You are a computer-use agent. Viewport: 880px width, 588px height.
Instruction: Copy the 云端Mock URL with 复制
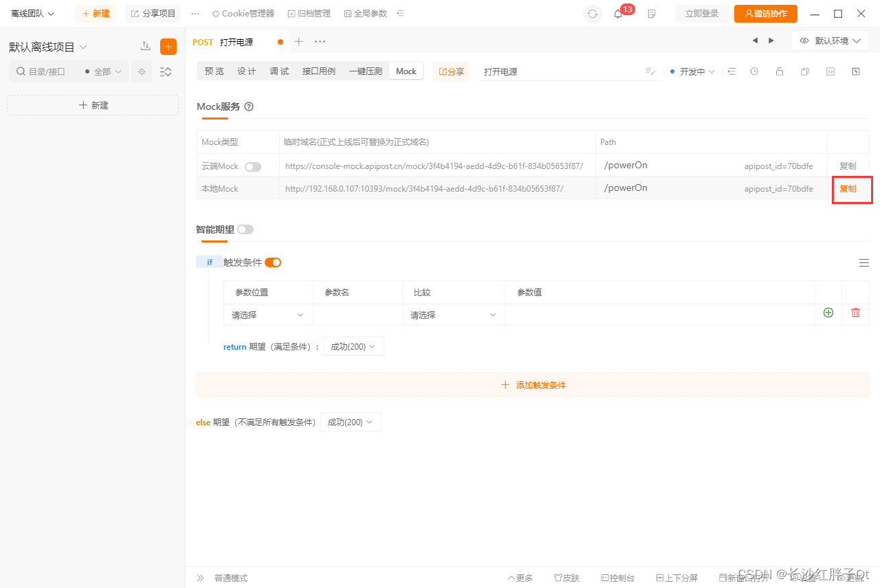click(848, 166)
